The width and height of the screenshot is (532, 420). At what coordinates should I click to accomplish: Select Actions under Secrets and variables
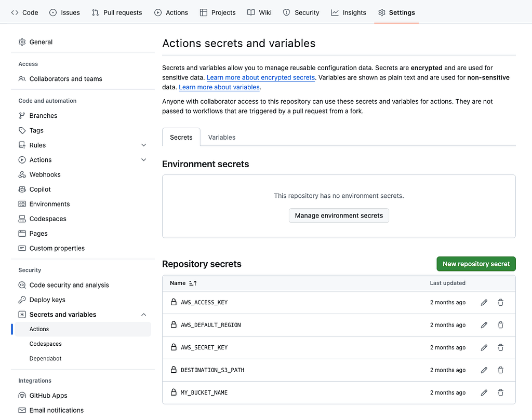coord(83,329)
